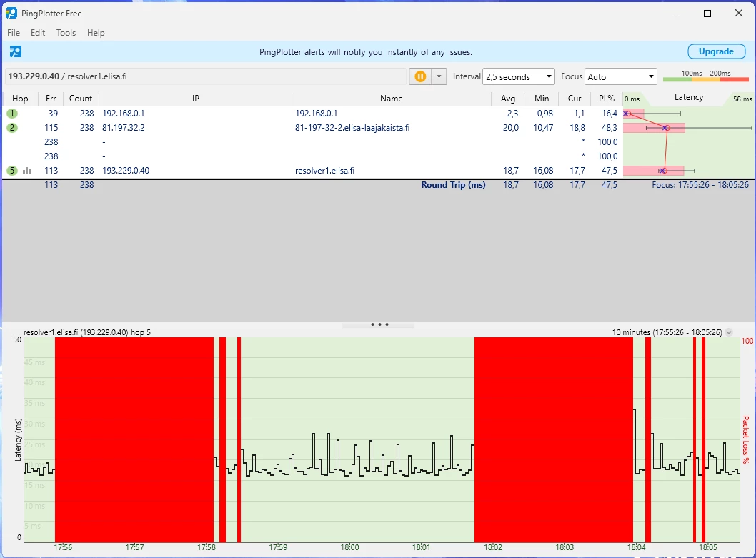The image size is (756, 558).
Task: Click the timeline title resolver1.elisa.fi hop 5
Action: (86, 332)
